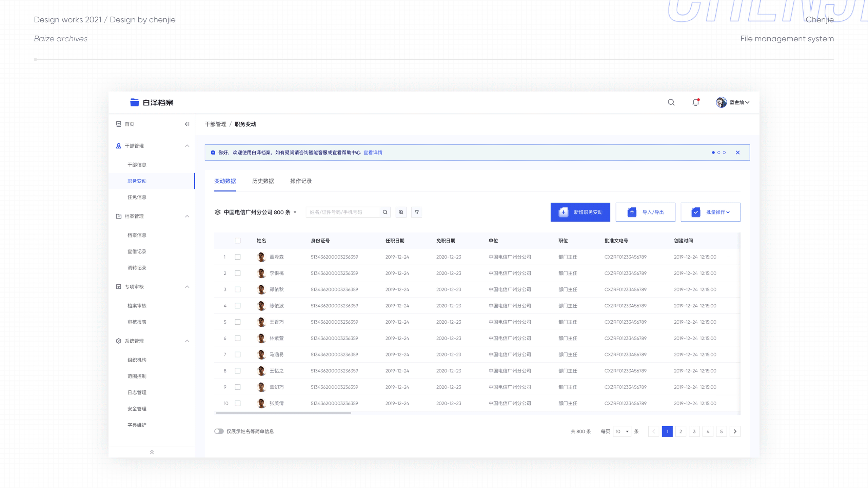Click the avatar of 张美倩
868x488 pixels.
point(261,403)
